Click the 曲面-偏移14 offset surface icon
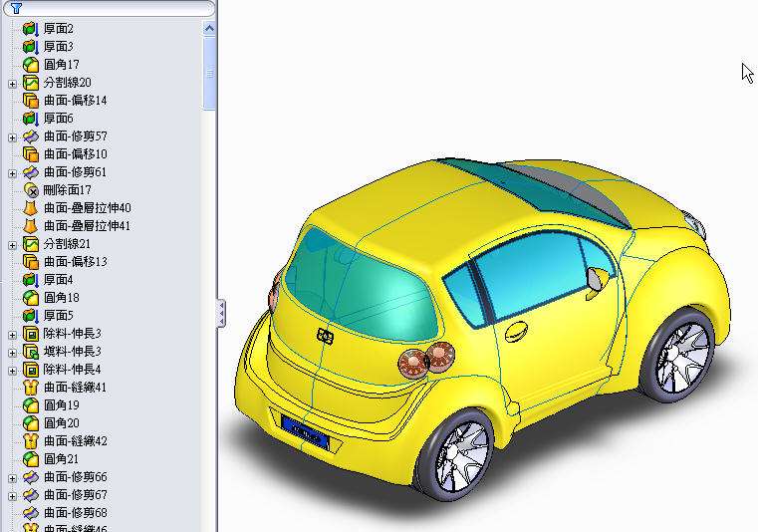Screen dimensions: 758x532 click(31, 101)
